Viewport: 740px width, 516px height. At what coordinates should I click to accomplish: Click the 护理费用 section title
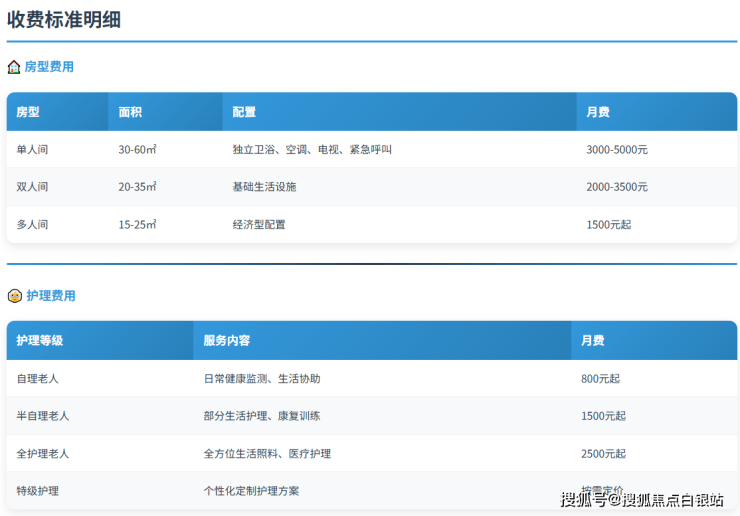point(50,296)
